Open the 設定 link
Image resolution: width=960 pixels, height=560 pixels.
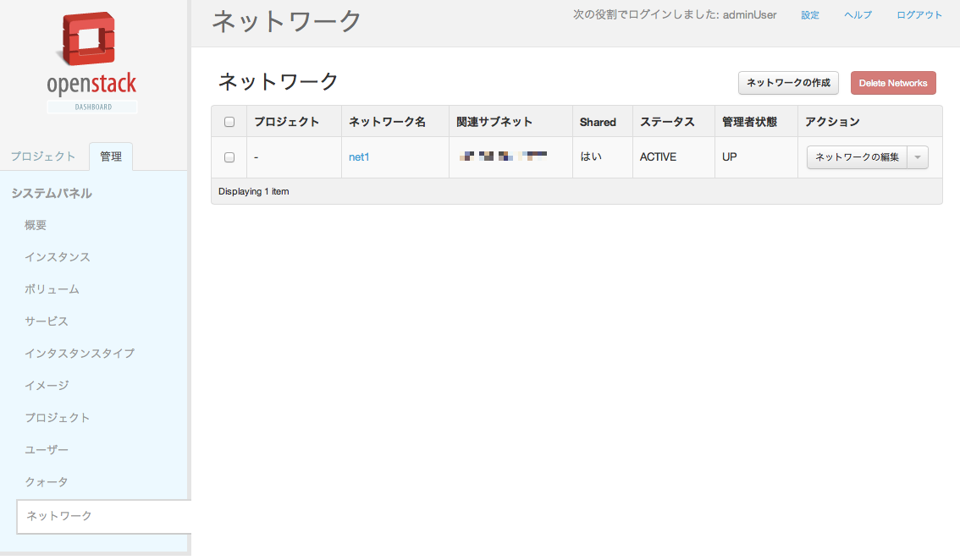point(810,15)
